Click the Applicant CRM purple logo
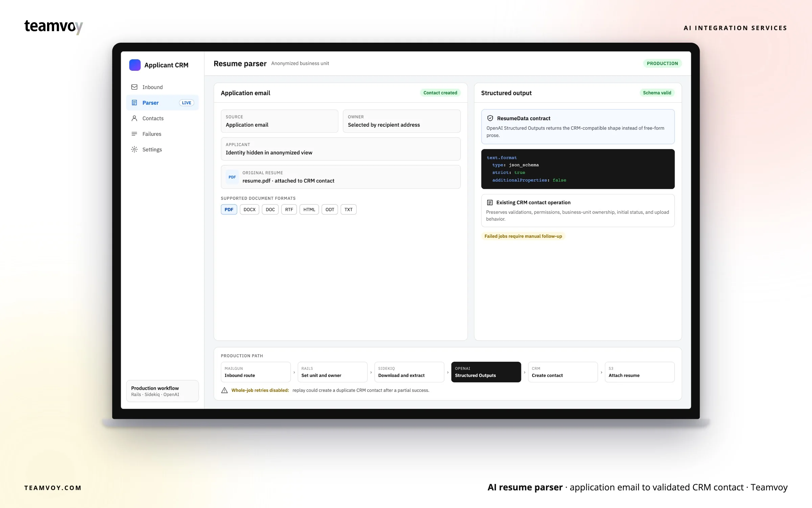The width and height of the screenshot is (812, 508). pyautogui.click(x=135, y=65)
